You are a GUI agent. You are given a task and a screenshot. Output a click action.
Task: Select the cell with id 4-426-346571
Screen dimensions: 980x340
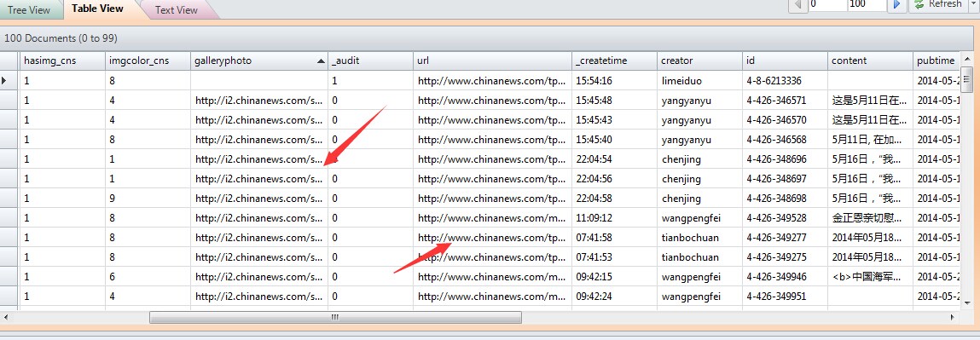pyautogui.click(x=785, y=101)
